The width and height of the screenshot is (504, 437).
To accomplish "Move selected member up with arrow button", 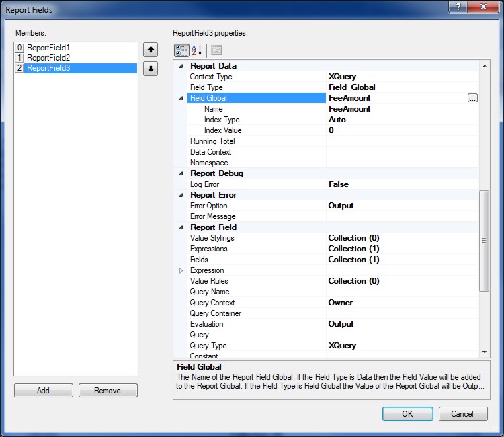I will 151,50.
